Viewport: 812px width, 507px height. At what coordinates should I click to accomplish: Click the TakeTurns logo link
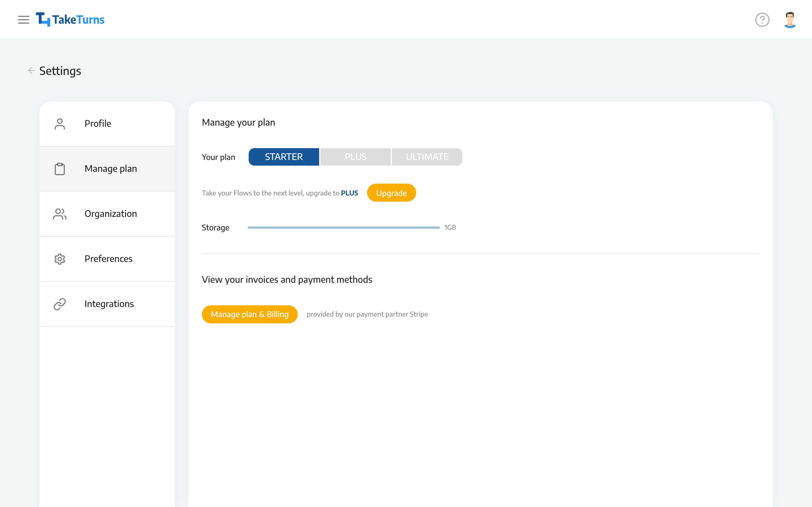(x=70, y=19)
